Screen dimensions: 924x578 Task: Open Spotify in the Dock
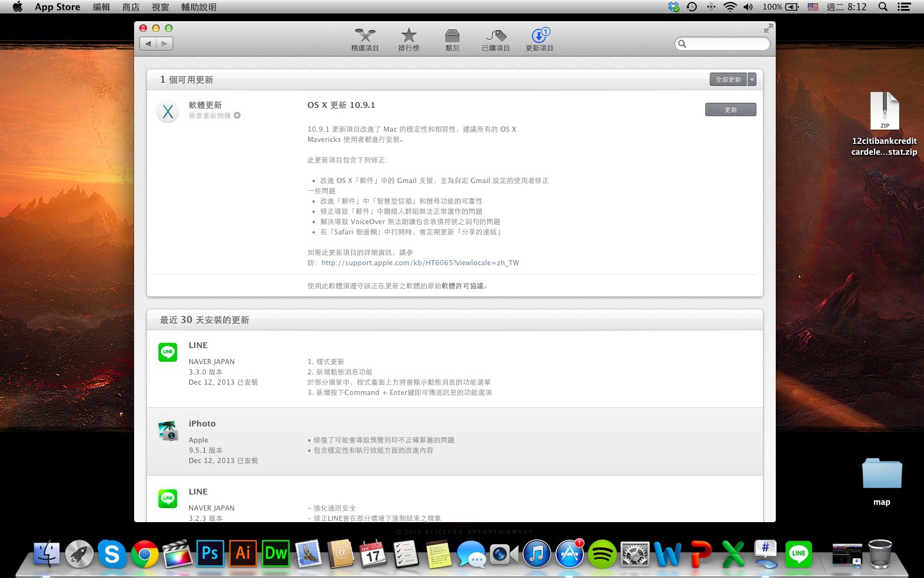[602, 554]
